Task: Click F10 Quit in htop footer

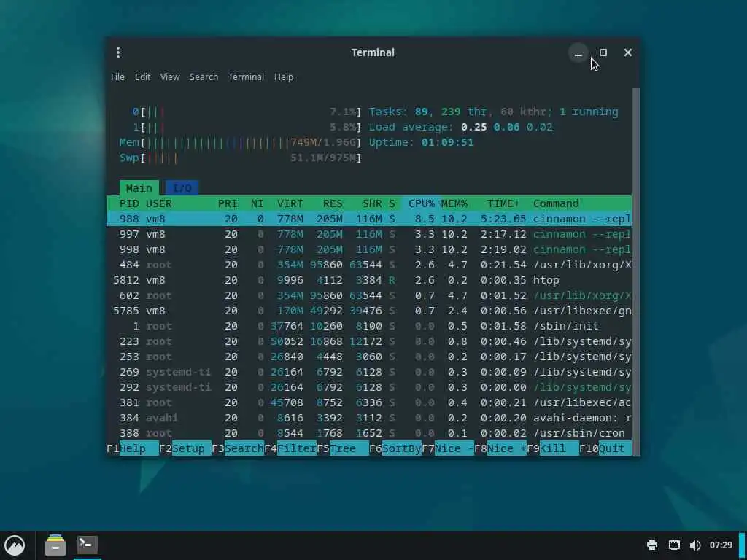Action: tap(605, 448)
